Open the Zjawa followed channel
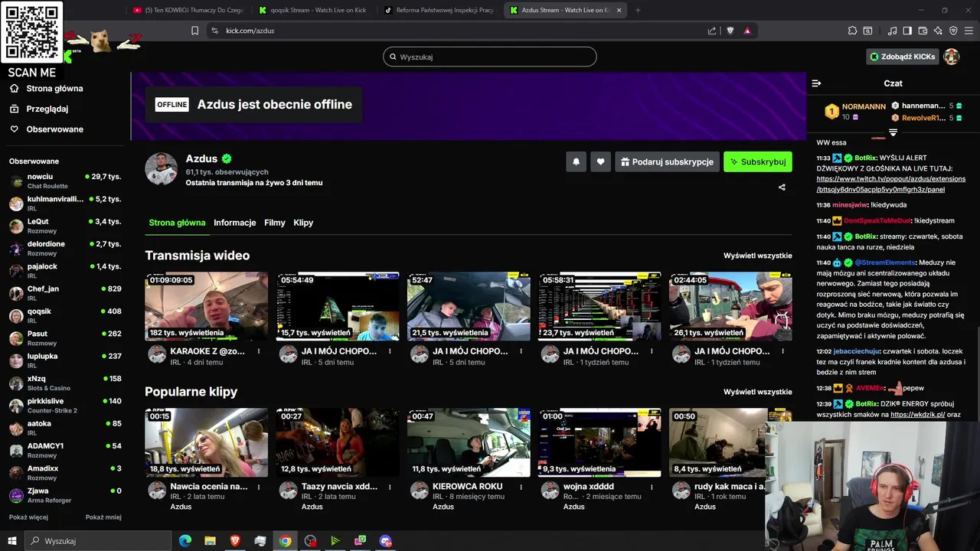The height and width of the screenshot is (551, 980). tap(65, 495)
